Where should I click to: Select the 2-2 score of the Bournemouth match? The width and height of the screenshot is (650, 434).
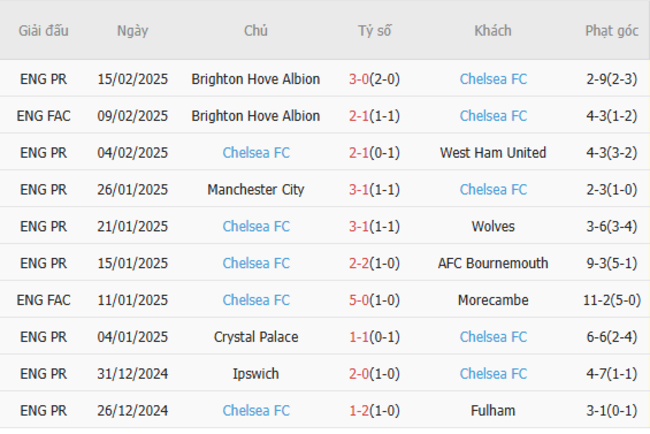tap(359, 263)
